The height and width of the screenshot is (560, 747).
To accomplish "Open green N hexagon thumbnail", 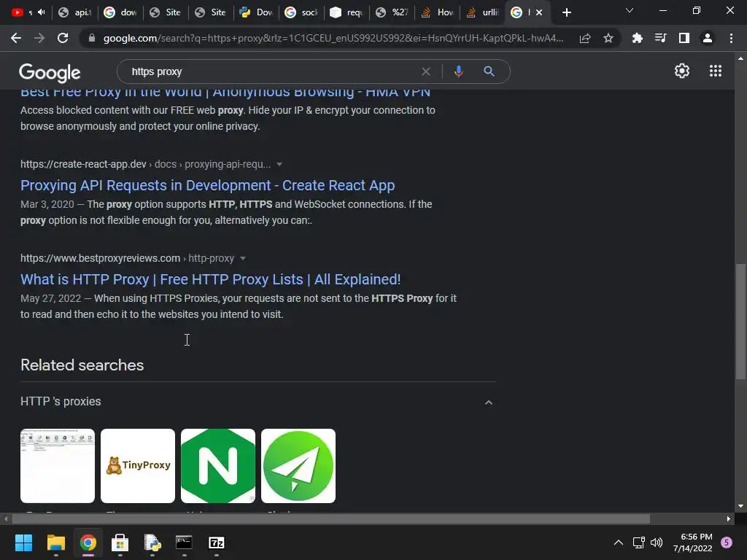I will tap(218, 466).
